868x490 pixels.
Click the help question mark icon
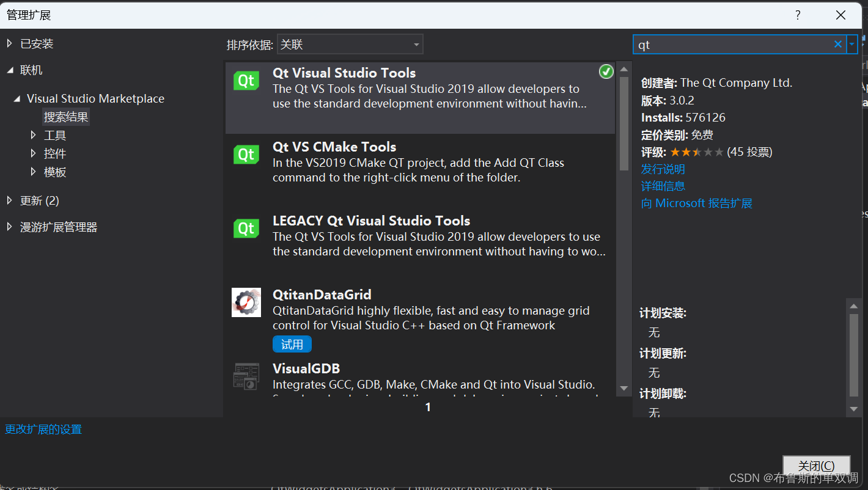(x=798, y=15)
